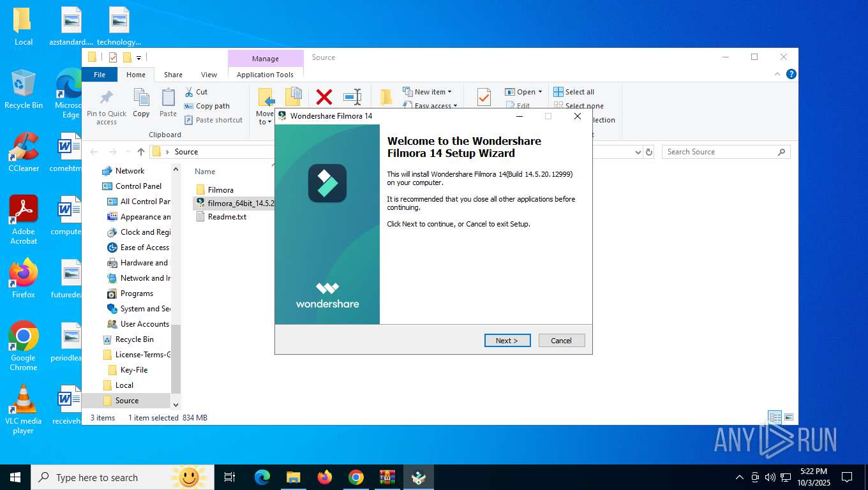The image size is (868, 490).
Task: Click New folder ribbon icon
Action: point(386,97)
